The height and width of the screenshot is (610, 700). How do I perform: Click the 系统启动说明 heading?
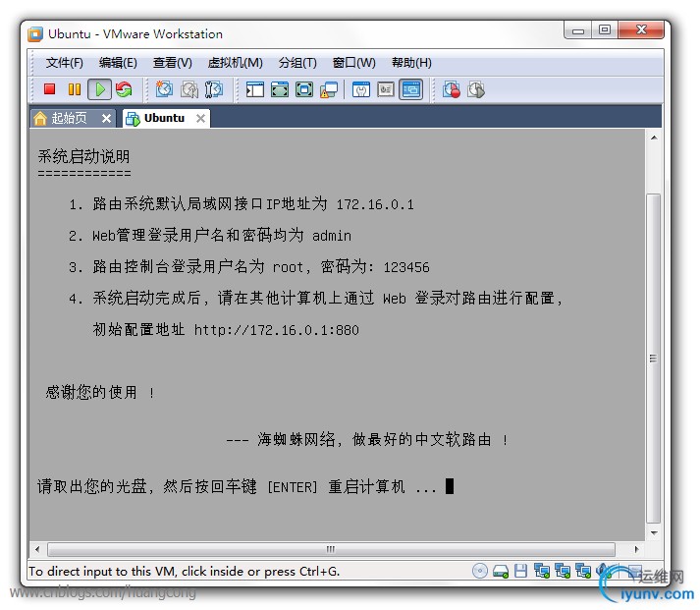pyautogui.click(x=83, y=157)
